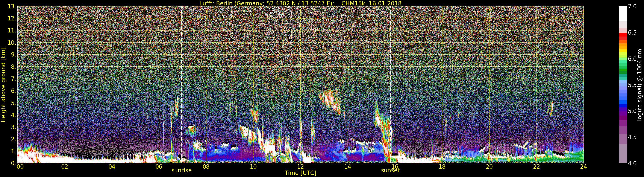Click the time axis tick label '14'
This screenshot has width=644, height=177.
coord(347,166)
